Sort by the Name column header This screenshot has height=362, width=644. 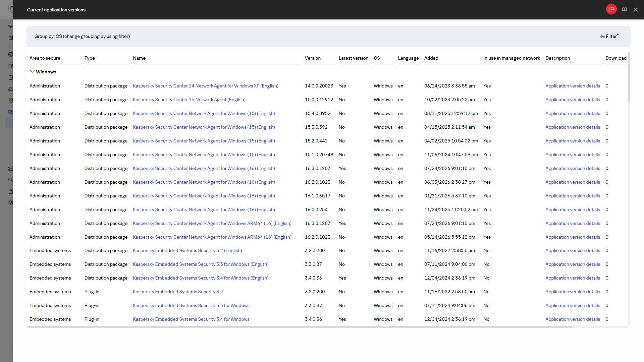click(139, 58)
